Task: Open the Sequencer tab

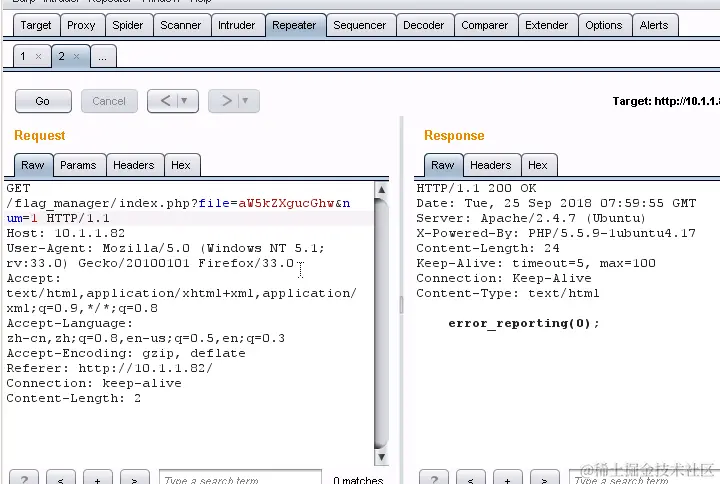Action: coord(360,25)
